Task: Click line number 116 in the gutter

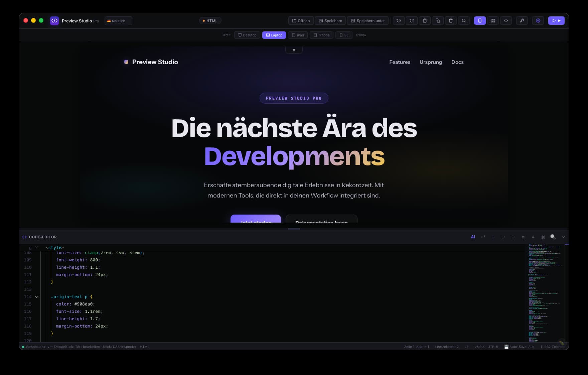Action: [28, 311]
